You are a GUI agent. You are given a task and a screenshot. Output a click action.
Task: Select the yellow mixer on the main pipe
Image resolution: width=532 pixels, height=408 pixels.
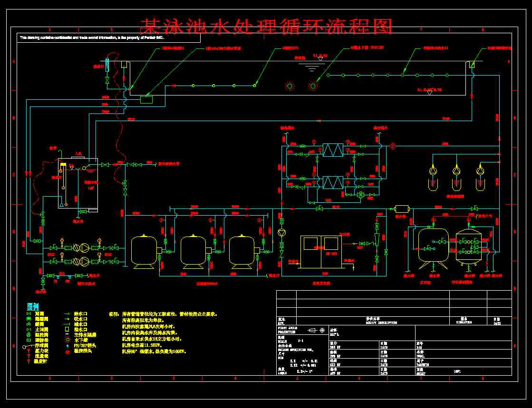(402, 209)
